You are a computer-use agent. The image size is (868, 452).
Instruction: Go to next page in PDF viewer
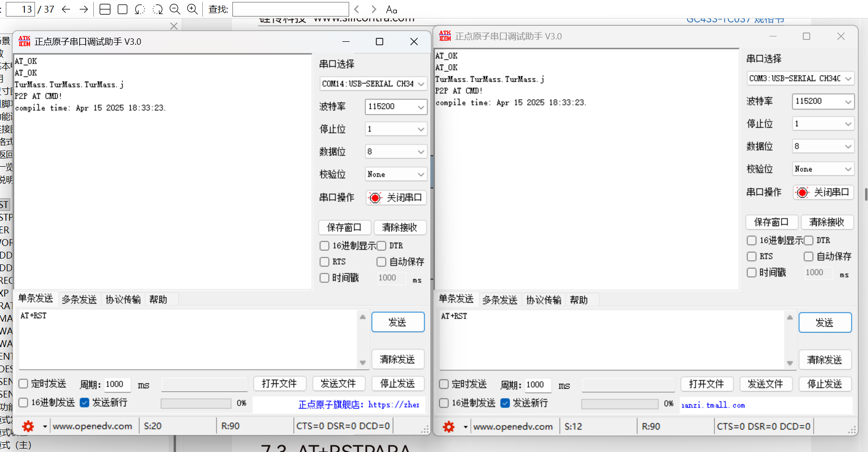(84, 9)
